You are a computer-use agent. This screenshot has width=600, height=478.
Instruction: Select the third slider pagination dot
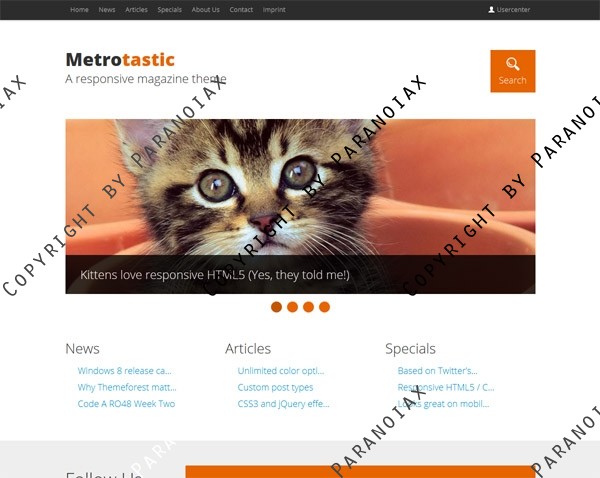[x=308, y=307]
